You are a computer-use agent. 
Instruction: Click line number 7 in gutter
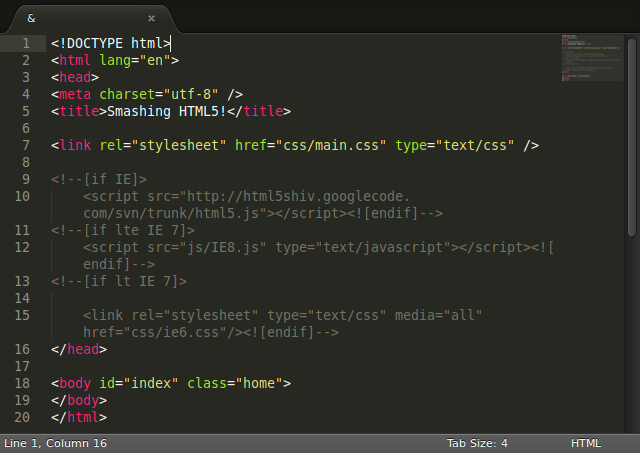pos(26,145)
